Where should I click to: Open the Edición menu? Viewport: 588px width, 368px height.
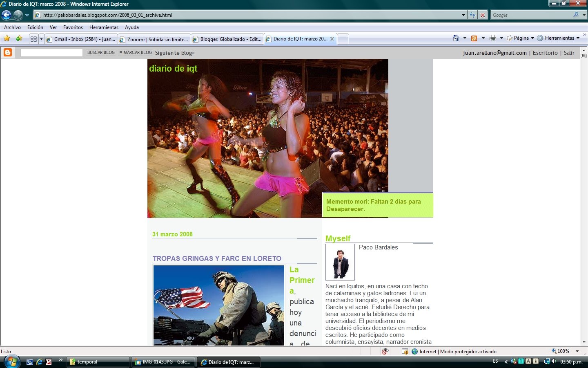pyautogui.click(x=35, y=27)
